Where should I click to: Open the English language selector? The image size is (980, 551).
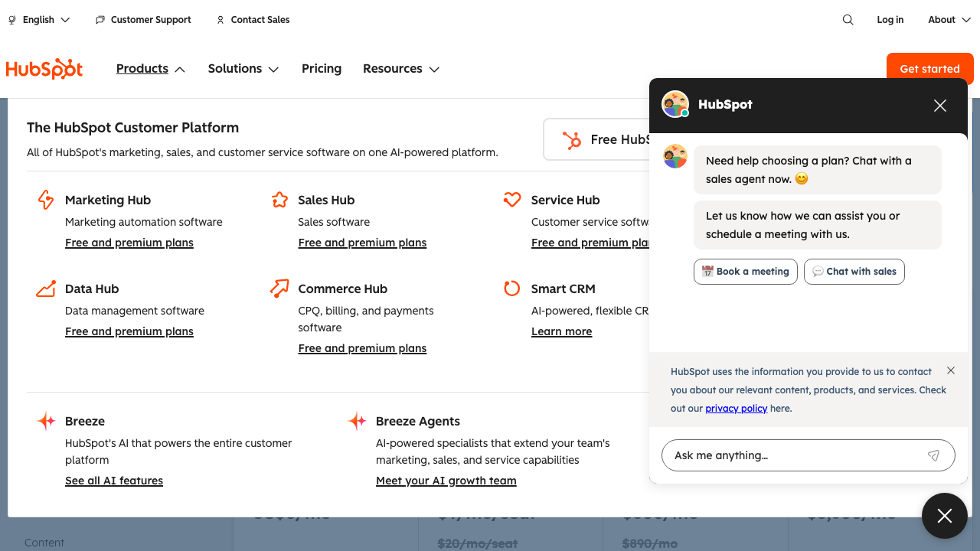pyautogui.click(x=38, y=20)
